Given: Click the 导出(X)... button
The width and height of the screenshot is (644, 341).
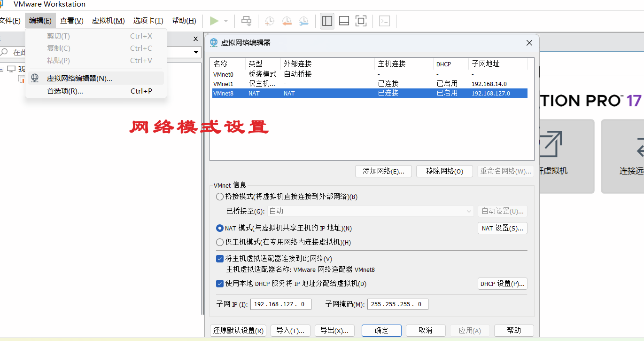Looking at the screenshot, I should [334, 331].
